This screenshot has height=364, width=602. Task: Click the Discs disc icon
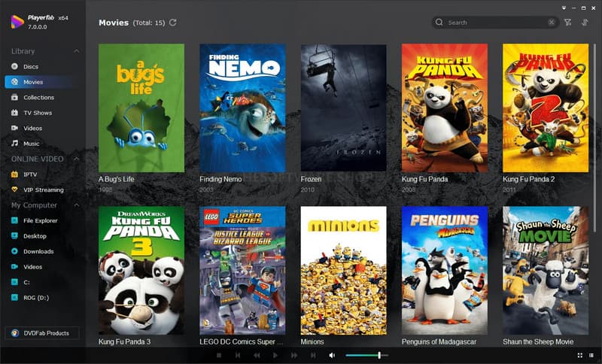tap(14, 66)
